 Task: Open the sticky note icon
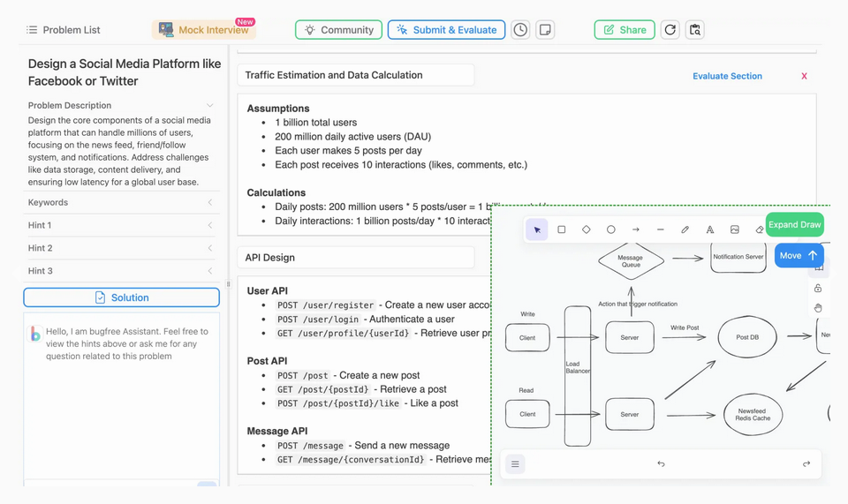pos(545,30)
